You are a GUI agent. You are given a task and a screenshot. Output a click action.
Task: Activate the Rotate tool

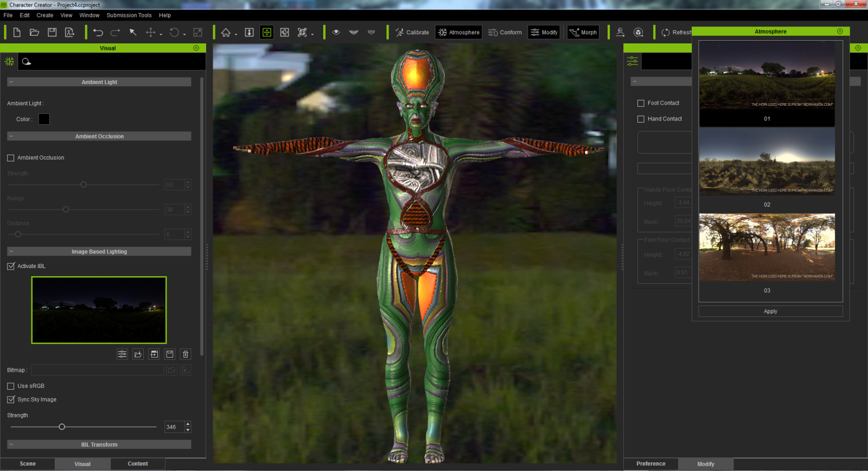point(174,33)
